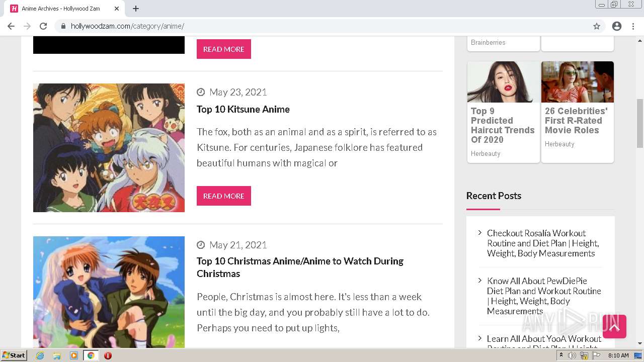Go forward to the next page

pos(27,26)
